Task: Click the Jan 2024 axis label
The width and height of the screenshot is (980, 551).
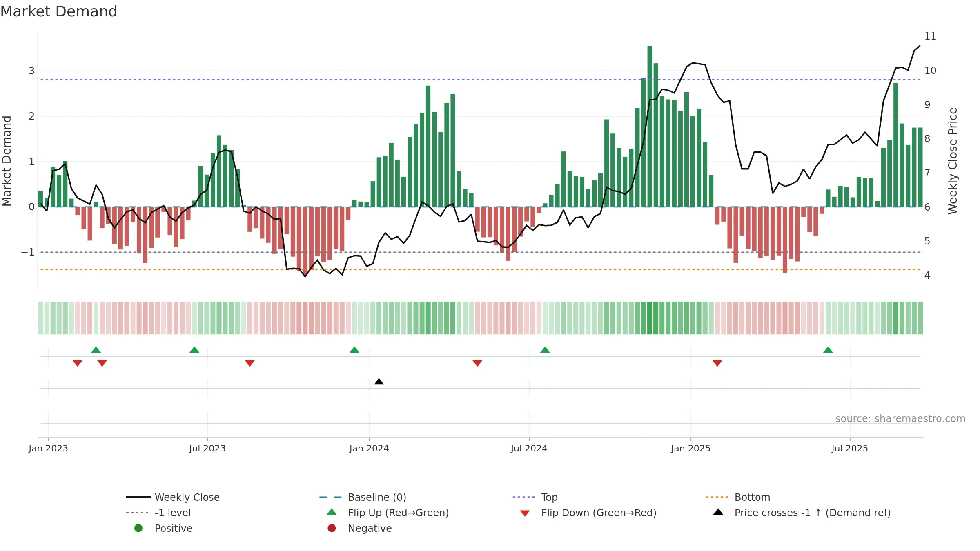Action: (x=369, y=448)
